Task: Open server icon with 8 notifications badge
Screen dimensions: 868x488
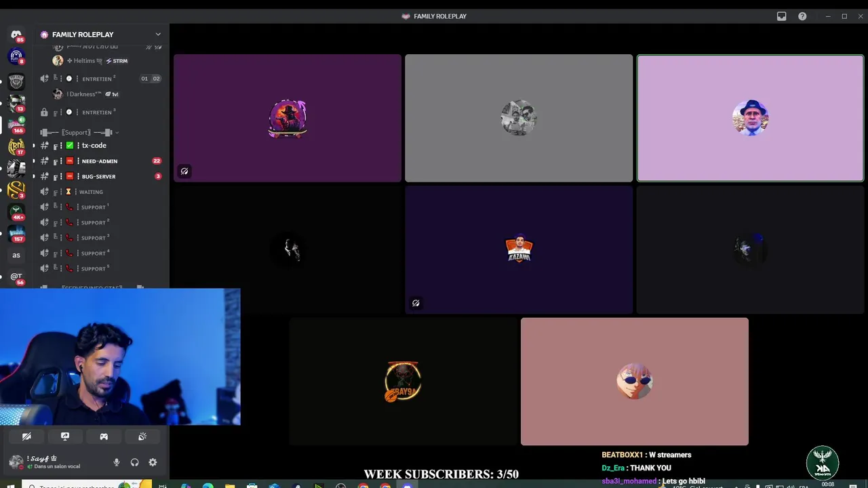Action: pos(16,57)
